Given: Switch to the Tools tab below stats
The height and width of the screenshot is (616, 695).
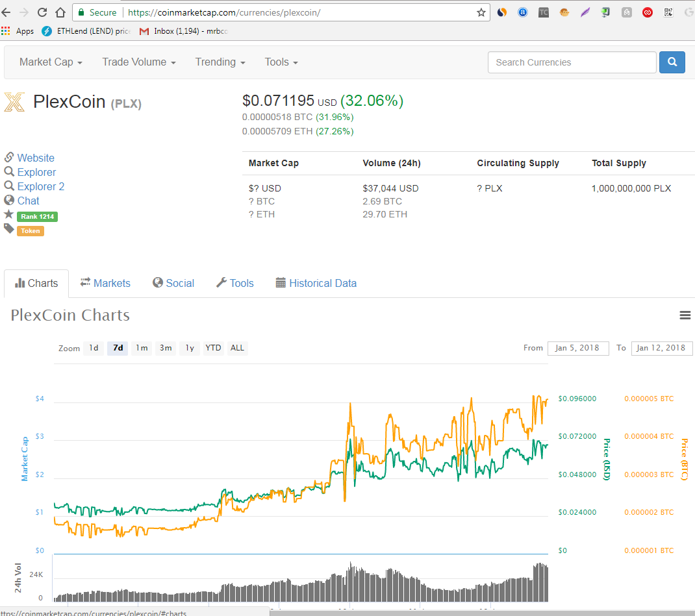Looking at the screenshot, I should [235, 283].
